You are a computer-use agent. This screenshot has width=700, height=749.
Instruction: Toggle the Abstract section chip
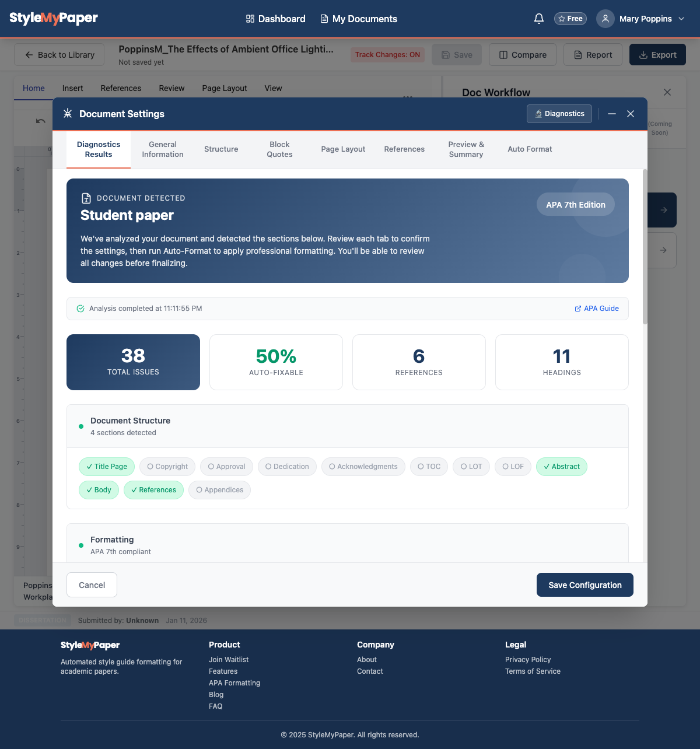pos(562,467)
